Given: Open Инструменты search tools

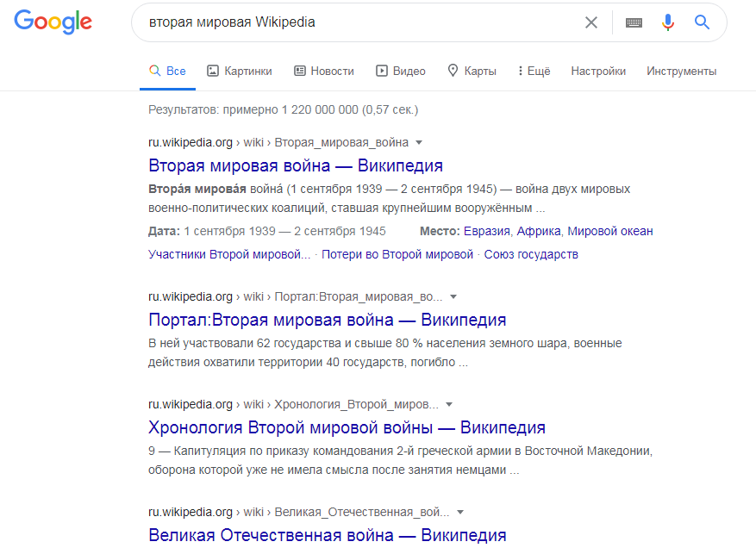Looking at the screenshot, I should 681,71.
